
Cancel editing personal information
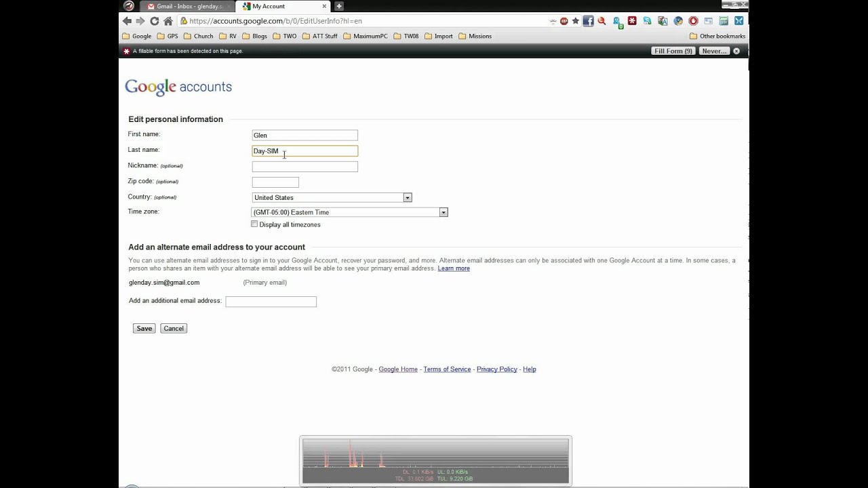[174, 328]
